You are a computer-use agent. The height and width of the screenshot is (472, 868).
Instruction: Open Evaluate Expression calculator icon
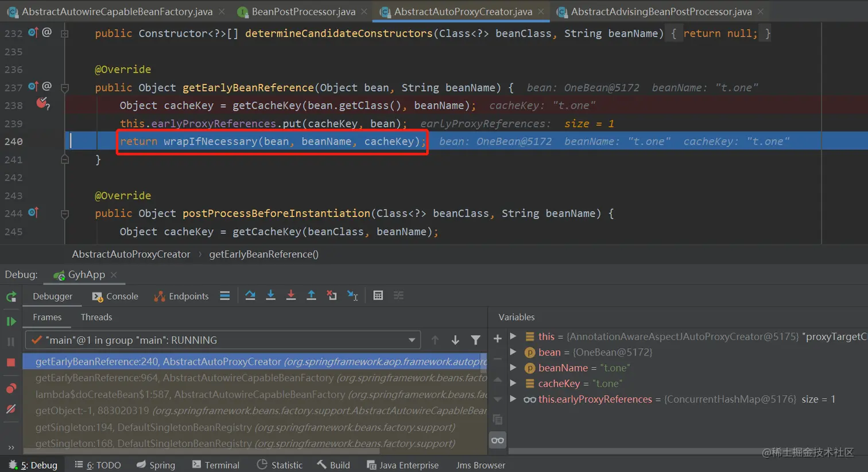378,296
